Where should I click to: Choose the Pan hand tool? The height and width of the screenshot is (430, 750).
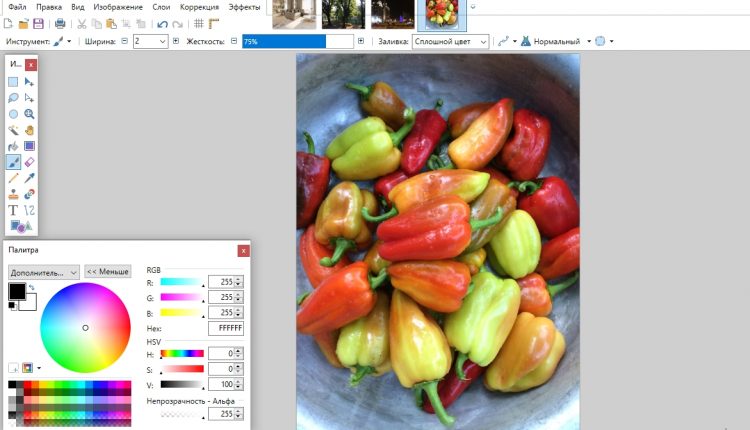[x=29, y=130]
